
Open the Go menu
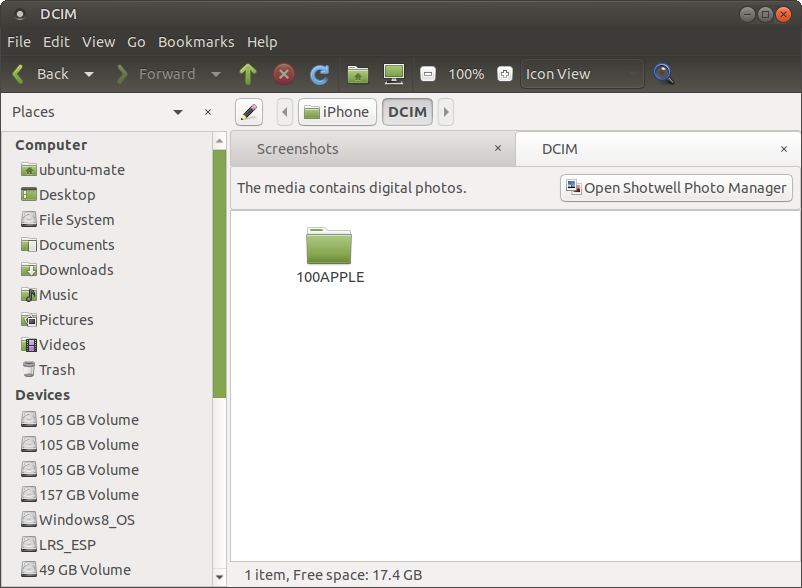[136, 42]
